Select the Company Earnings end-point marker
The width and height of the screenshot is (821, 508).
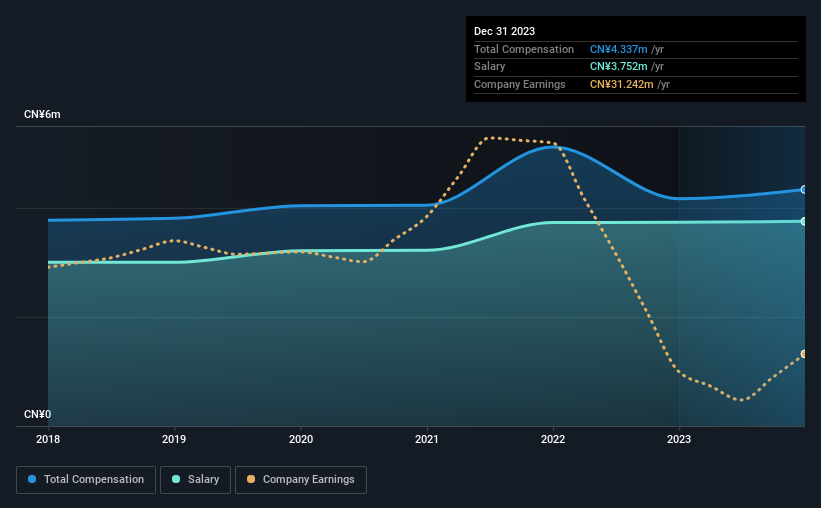coord(804,354)
